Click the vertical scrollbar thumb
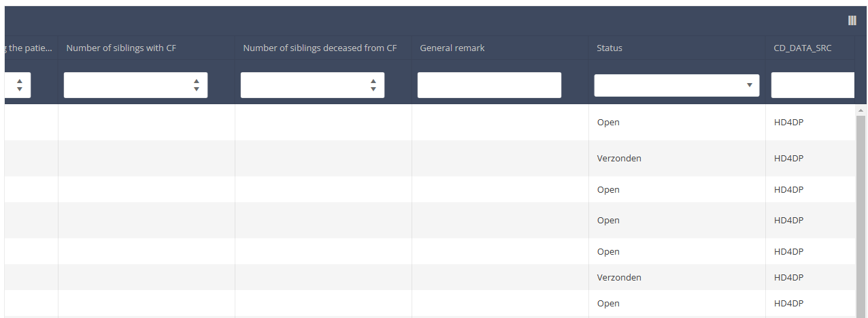868x318 pixels. [861, 204]
